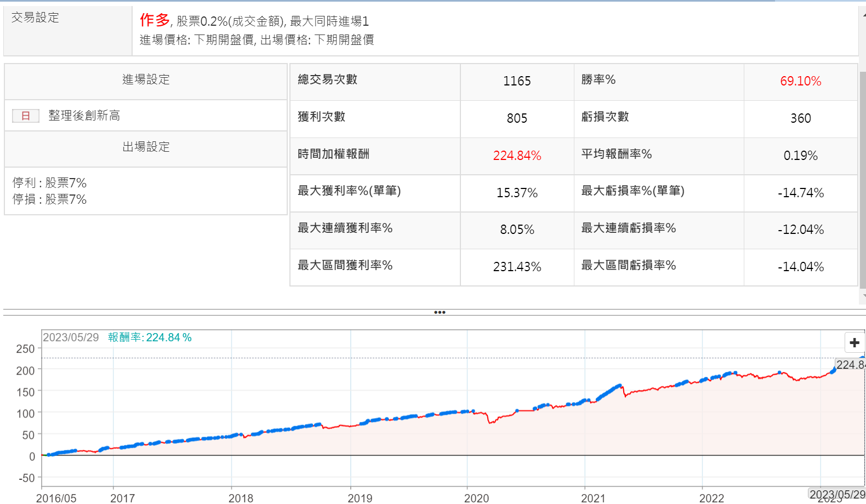The height and width of the screenshot is (504, 866).
Task: Click the 2023/05/29 date marker on x-axis
Action: [x=837, y=494]
